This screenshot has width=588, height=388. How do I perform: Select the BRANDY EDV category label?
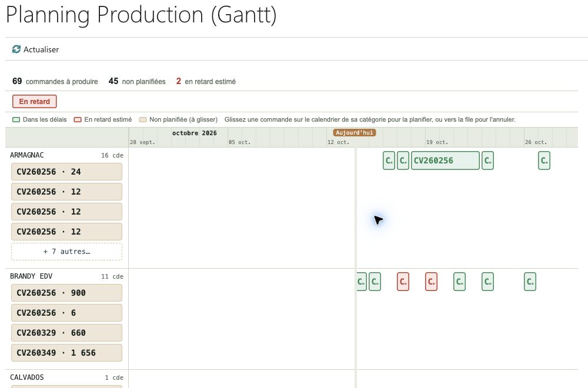click(31, 276)
